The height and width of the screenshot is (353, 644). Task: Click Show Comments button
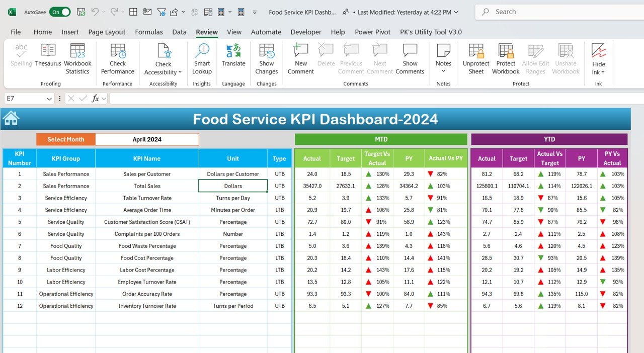pos(410,59)
